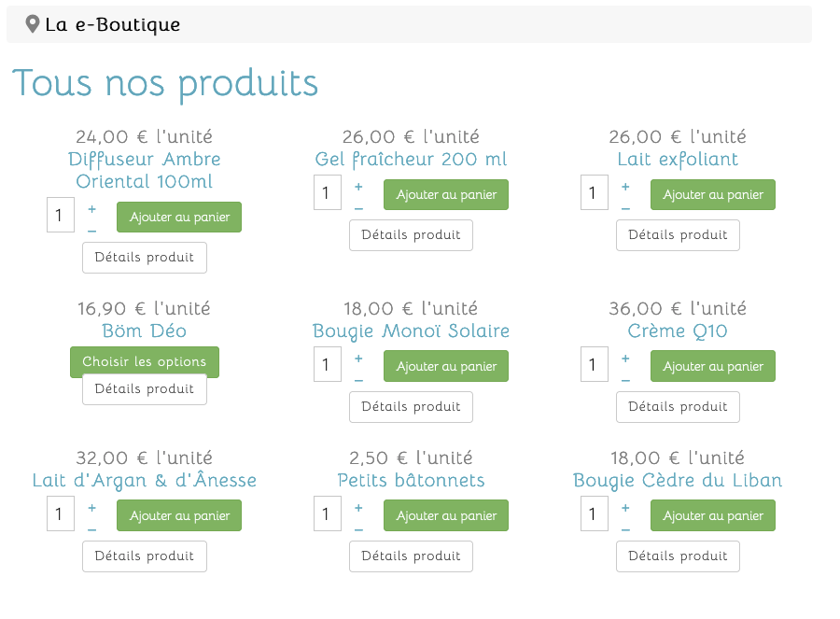Open the Bougie Monoï Solaire product page

[x=411, y=331]
